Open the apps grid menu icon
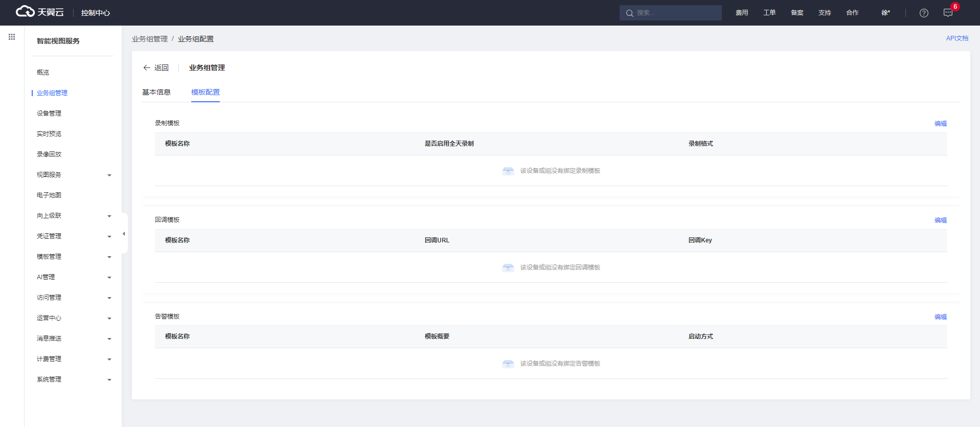Screen dimensions: 980x427 (12, 37)
